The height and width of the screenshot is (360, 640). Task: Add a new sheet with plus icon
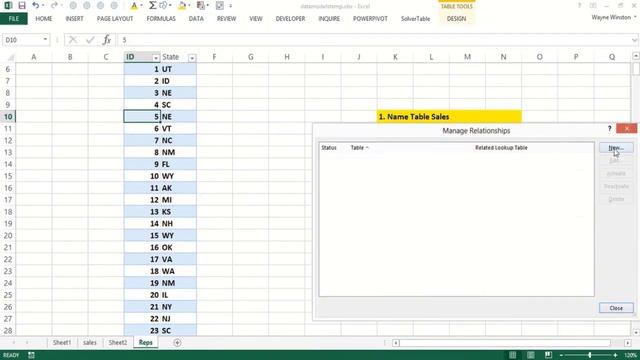coord(177,342)
